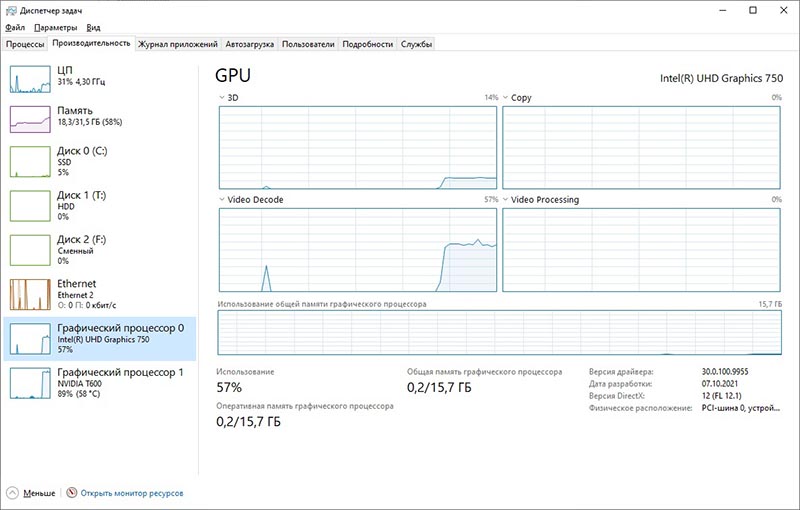This screenshot has height=510, width=800.
Task: Switch to the Автозагрузка tab
Action: [249, 44]
